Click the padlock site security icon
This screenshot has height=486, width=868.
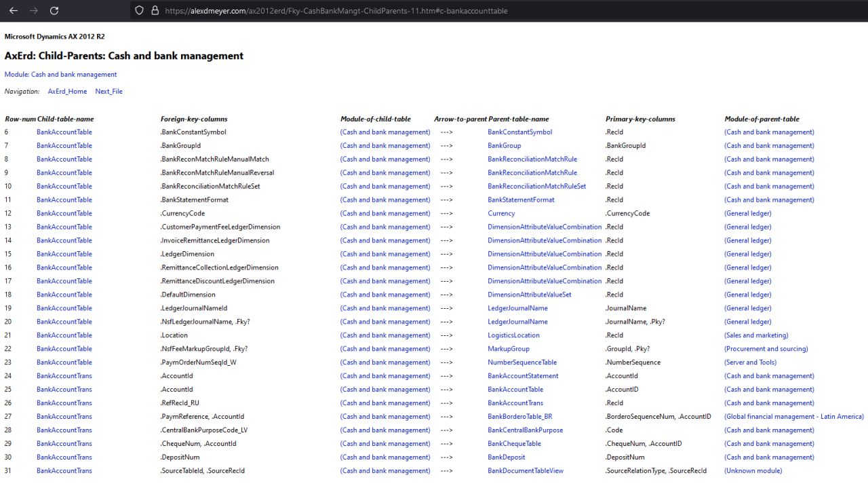point(155,11)
